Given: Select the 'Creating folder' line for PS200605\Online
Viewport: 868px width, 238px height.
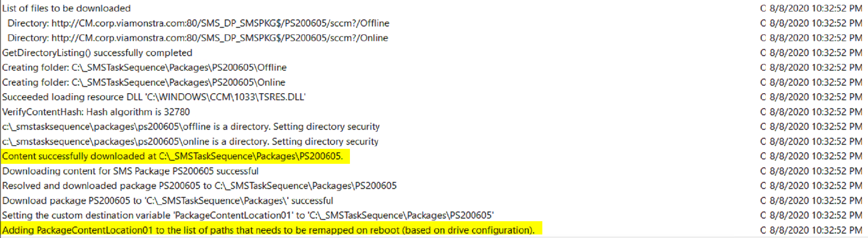Looking at the screenshot, I should coord(143,83).
